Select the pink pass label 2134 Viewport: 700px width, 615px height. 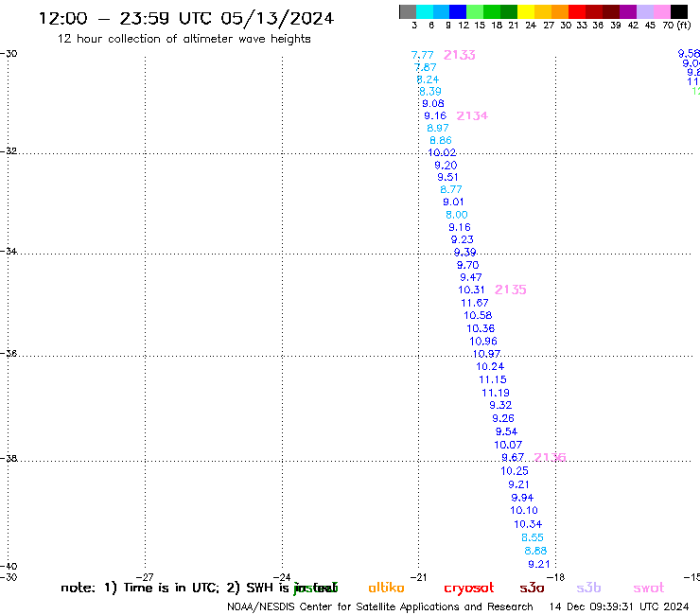[x=472, y=115]
